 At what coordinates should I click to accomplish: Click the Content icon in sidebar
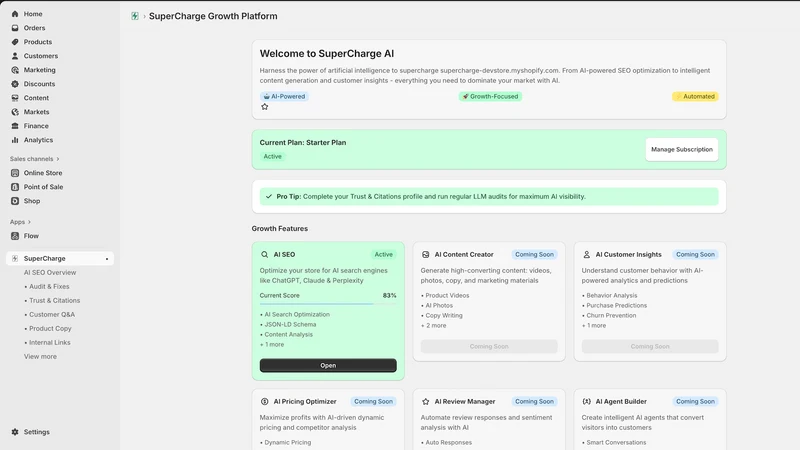pyautogui.click(x=15, y=98)
